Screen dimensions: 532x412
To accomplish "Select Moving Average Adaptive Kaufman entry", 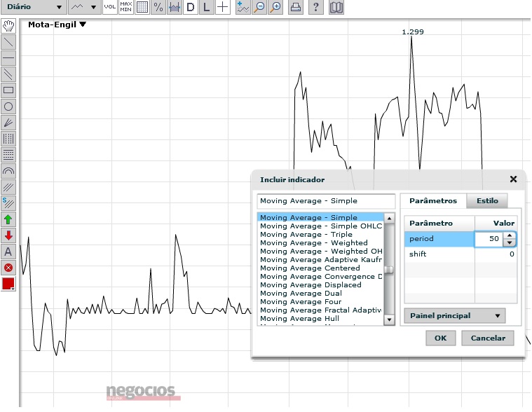I will pyautogui.click(x=320, y=260).
